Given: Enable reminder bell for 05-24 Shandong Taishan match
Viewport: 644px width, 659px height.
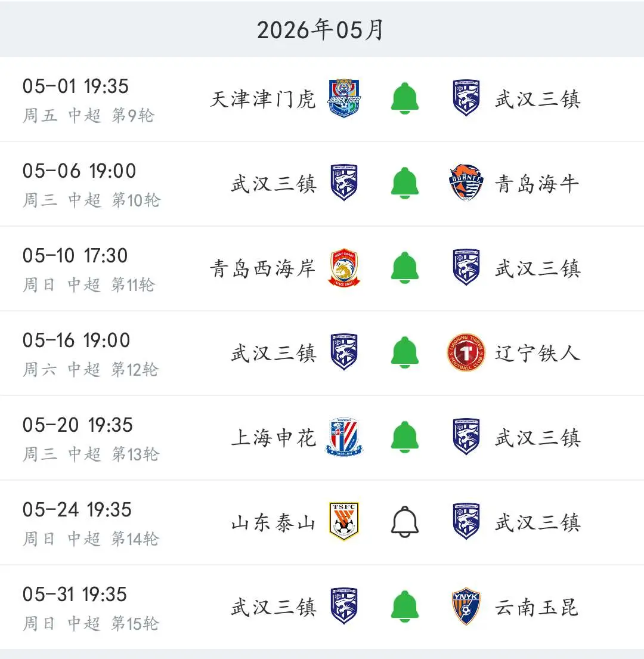Looking at the screenshot, I should (x=404, y=522).
